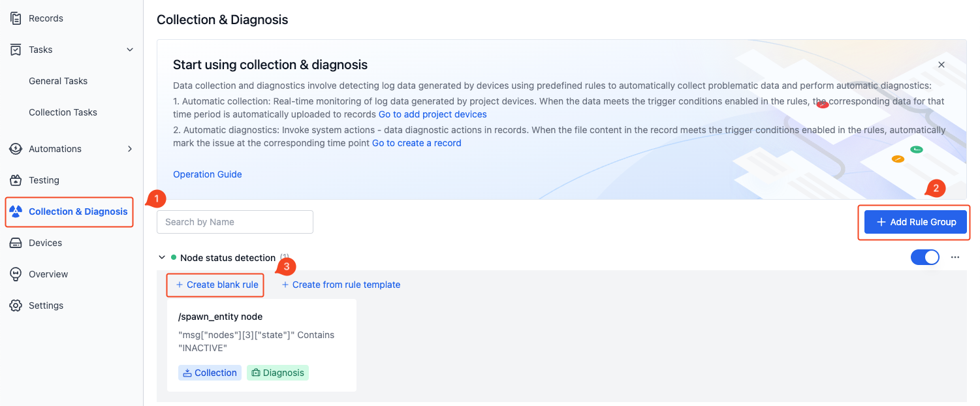
Task: Click the Tasks checklist icon
Action: click(16, 50)
